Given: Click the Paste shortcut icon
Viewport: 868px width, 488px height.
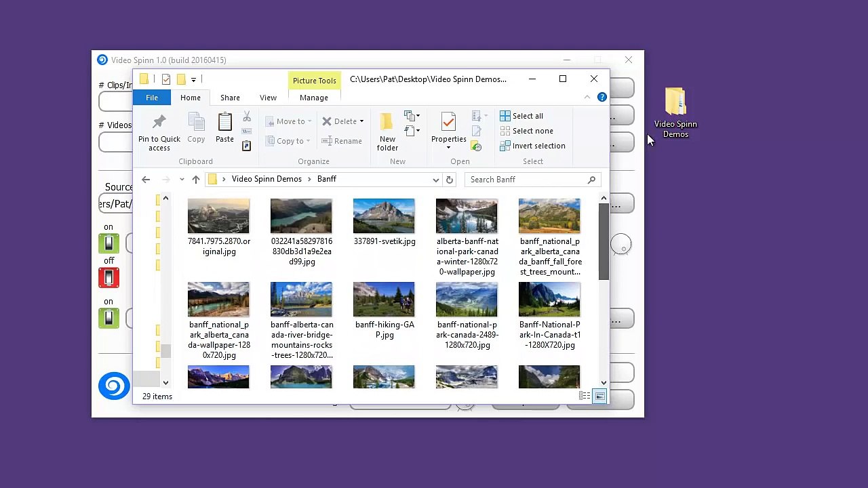Looking at the screenshot, I should [x=247, y=145].
